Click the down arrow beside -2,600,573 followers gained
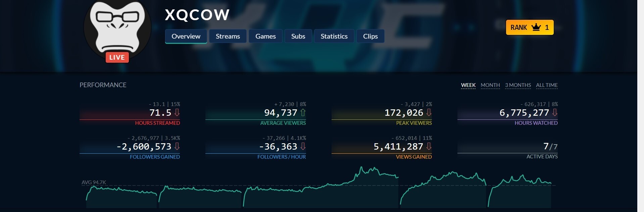This screenshot has height=212, width=644. tap(177, 147)
